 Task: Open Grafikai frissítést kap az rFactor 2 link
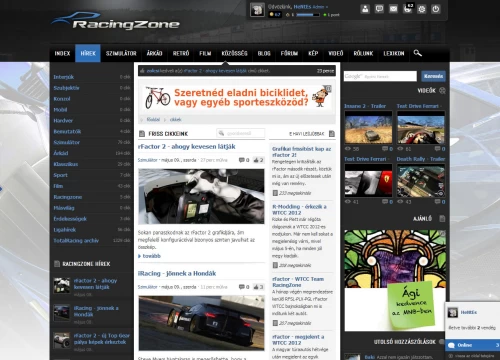tap(301, 152)
